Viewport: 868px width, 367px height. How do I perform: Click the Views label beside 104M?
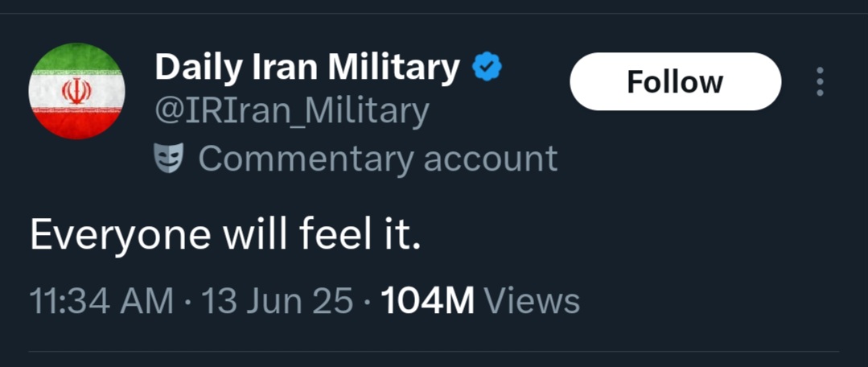(x=532, y=303)
